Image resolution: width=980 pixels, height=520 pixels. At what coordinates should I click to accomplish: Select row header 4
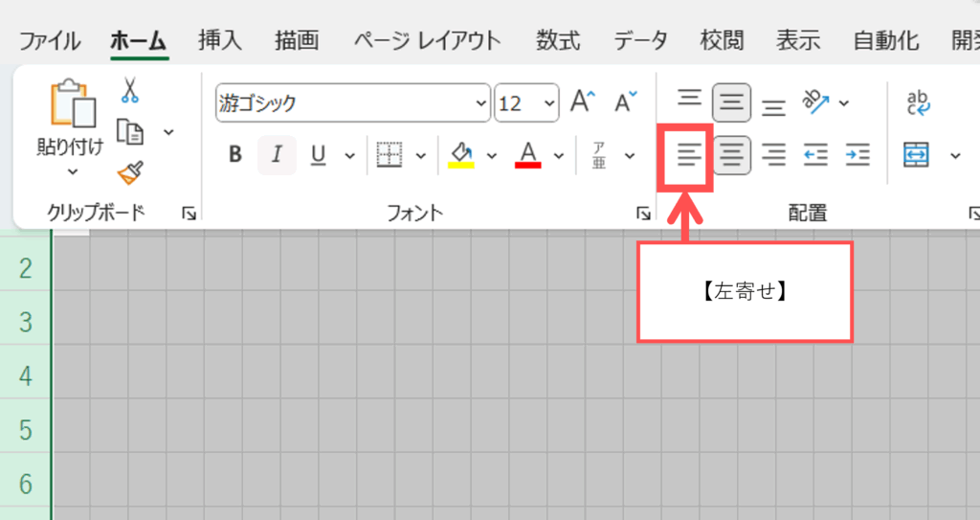point(26,375)
